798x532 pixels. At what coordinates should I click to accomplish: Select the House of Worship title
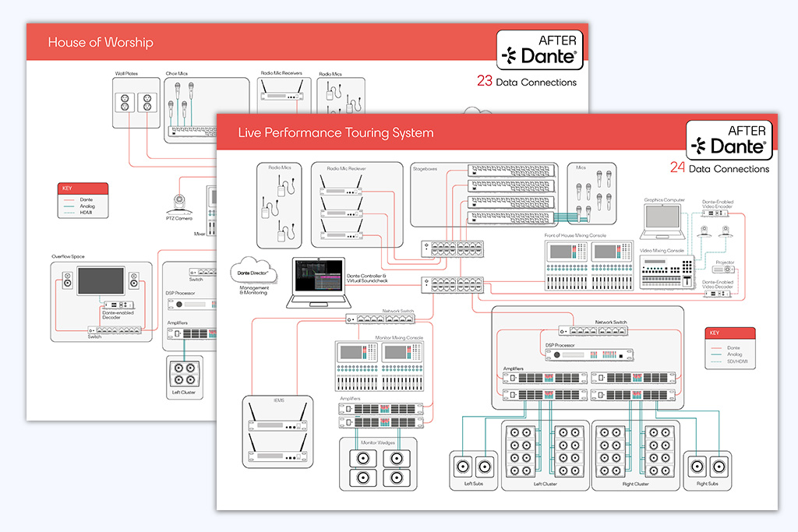[101, 42]
